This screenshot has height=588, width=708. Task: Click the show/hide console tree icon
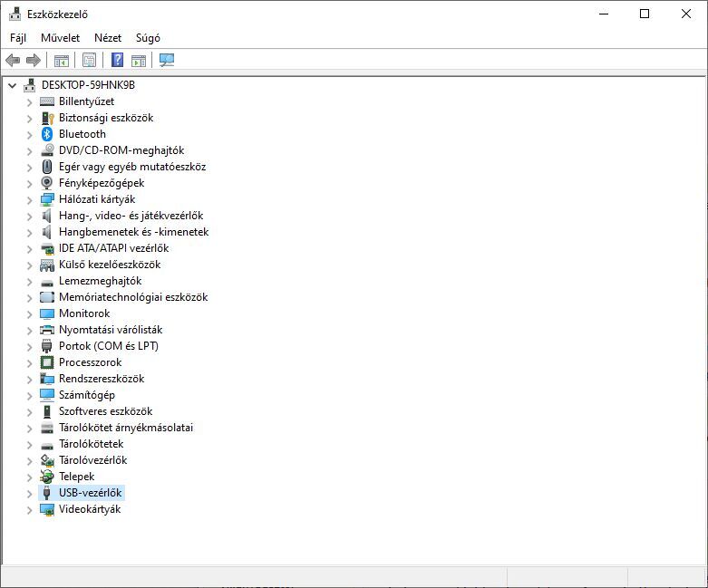tap(62, 60)
